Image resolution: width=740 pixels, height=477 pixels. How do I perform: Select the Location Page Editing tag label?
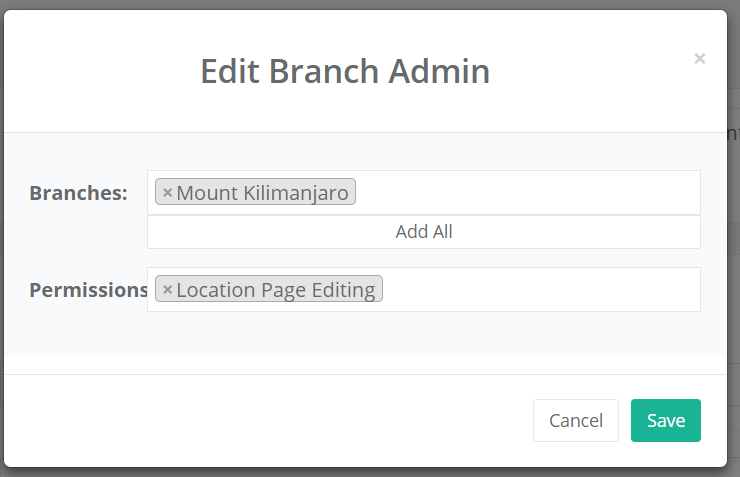click(x=276, y=290)
